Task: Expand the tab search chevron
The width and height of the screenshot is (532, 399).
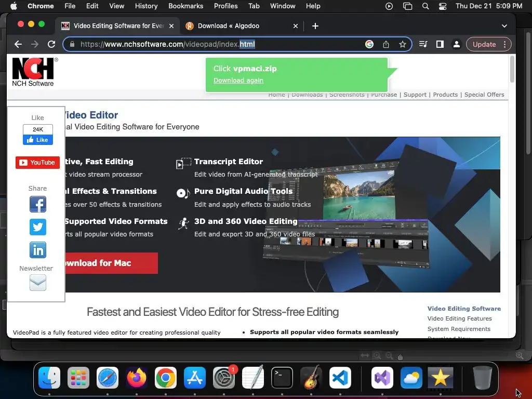Action: click(x=504, y=26)
